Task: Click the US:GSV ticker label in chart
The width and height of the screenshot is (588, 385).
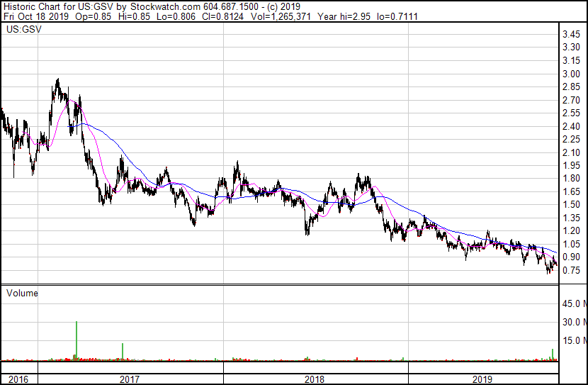Action: [x=24, y=29]
